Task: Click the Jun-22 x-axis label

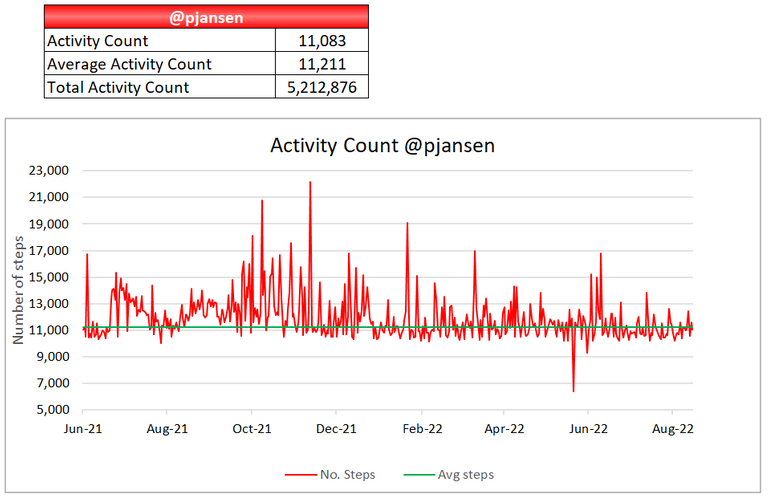Action: pyautogui.click(x=588, y=429)
